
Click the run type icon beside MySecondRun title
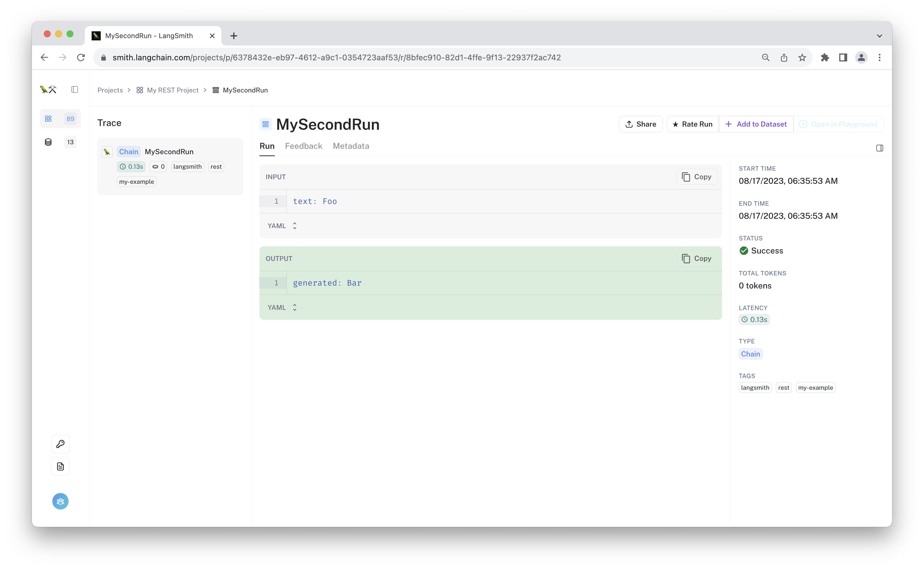click(266, 124)
